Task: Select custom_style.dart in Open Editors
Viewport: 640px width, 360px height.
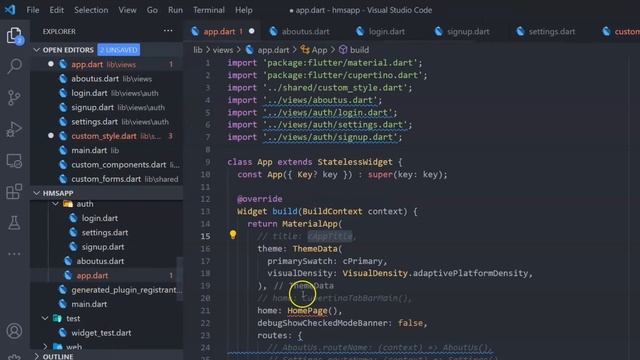Action: 106,136
